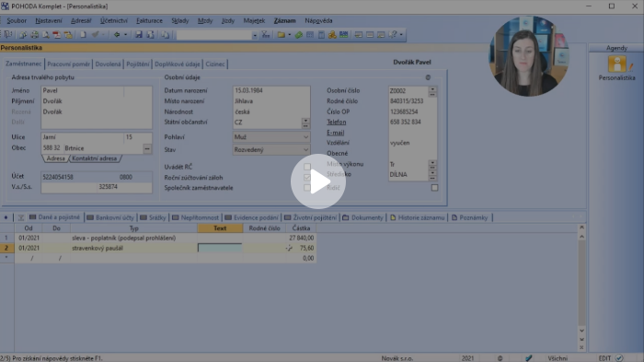Image resolution: width=644 pixels, height=362 pixels.
Task: Click the PDF export toolbar icon
Action: tap(57, 35)
